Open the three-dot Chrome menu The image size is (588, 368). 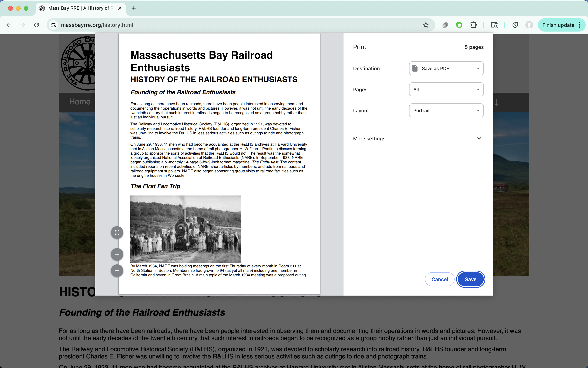coord(579,25)
